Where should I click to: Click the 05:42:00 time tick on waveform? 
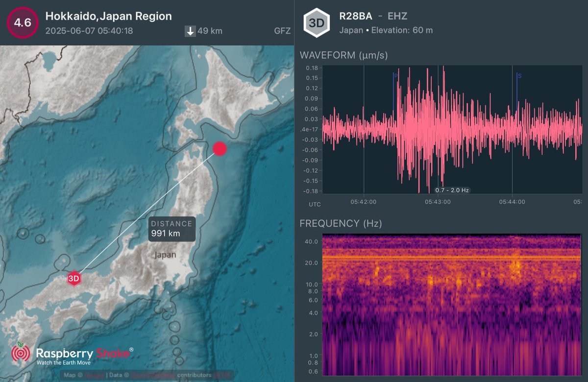click(x=364, y=201)
